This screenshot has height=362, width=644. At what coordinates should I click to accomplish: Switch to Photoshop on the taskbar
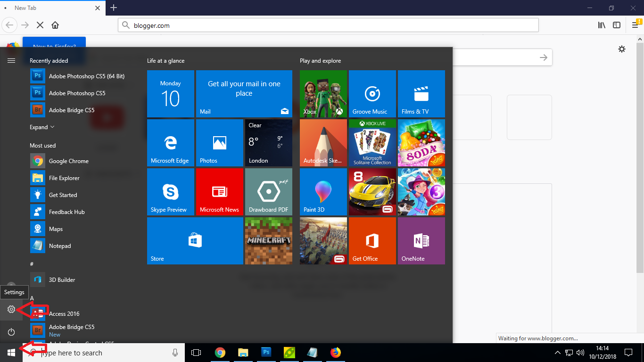(266, 353)
